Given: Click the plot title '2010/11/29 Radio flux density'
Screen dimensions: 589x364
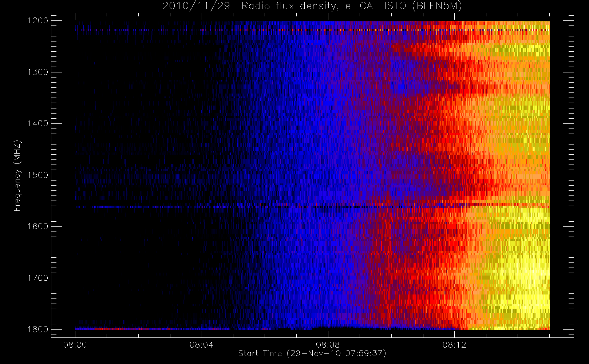Looking at the screenshot, I should pos(312,6).
